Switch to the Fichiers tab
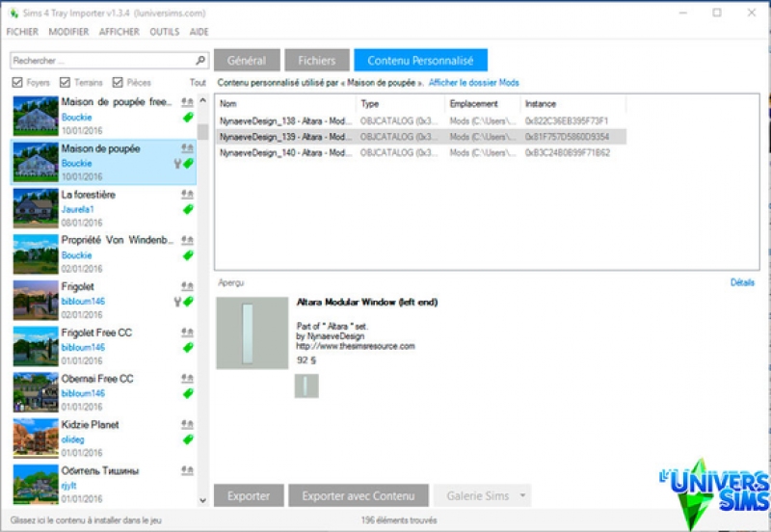The height and width of the screenshot is (532, 771). (x=317, y=60)
